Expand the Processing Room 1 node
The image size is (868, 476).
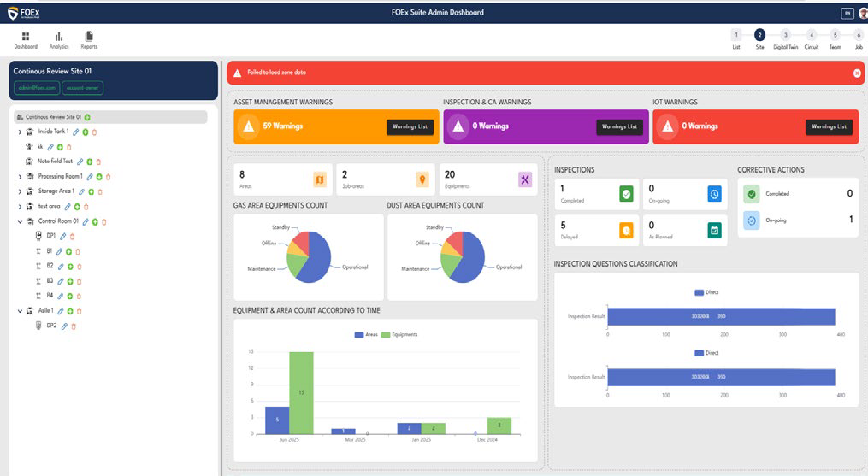coord(20,177)
